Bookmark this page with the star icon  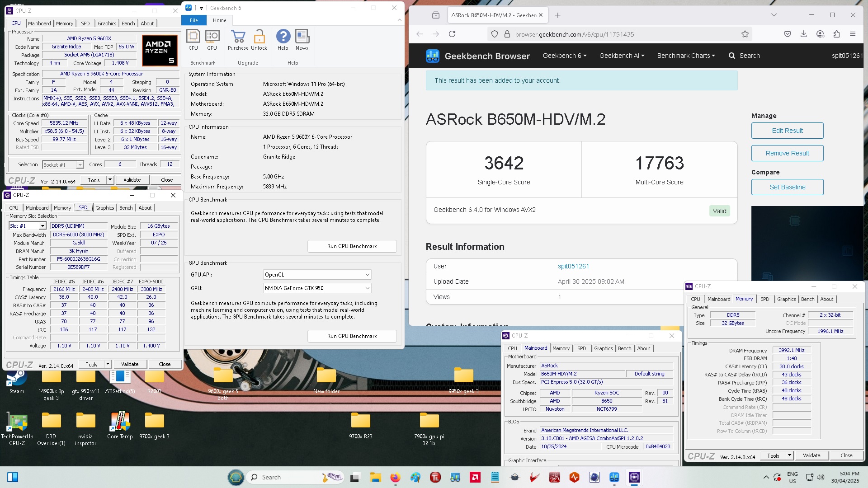pos(745,34)
